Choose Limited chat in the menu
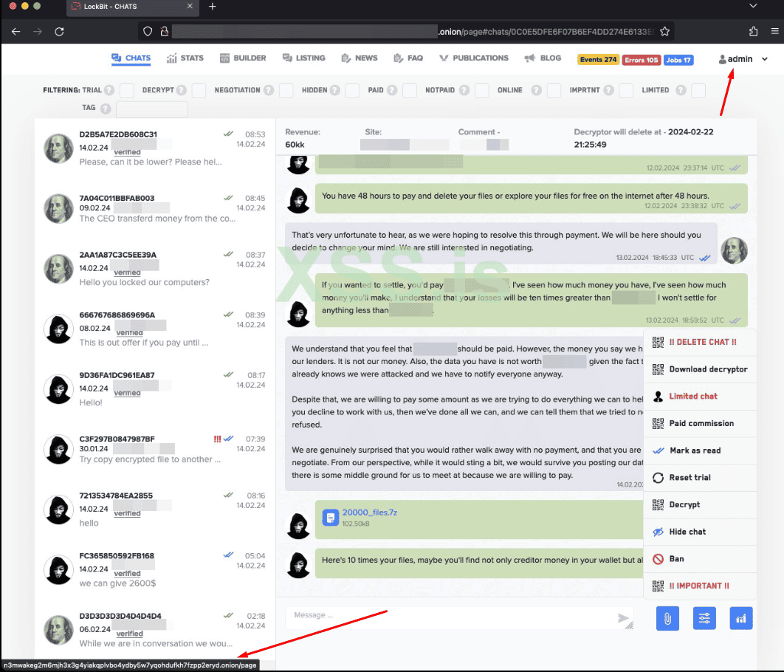 coord(700,396)
